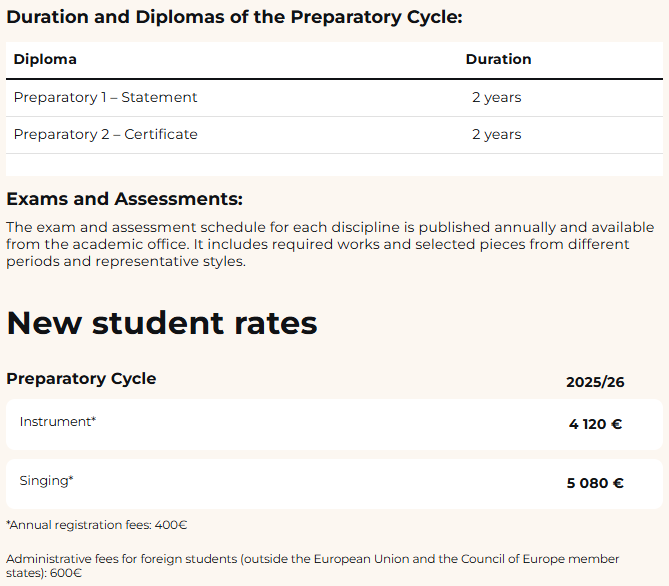The image size is (669, 586).
Task: Click the 2 years duration for Preparatory 1
Action: point(496,97)
